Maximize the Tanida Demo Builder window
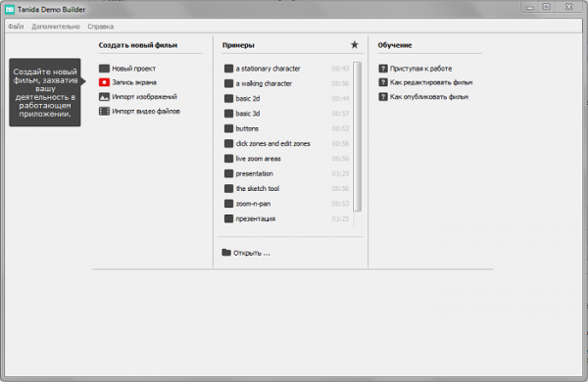This screenshot has width=588, height=382. (x=547, y=7)
